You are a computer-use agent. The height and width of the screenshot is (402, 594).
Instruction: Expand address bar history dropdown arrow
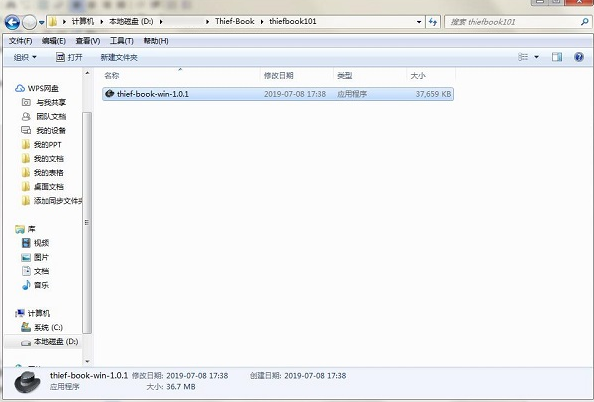(x=419, y=22)
